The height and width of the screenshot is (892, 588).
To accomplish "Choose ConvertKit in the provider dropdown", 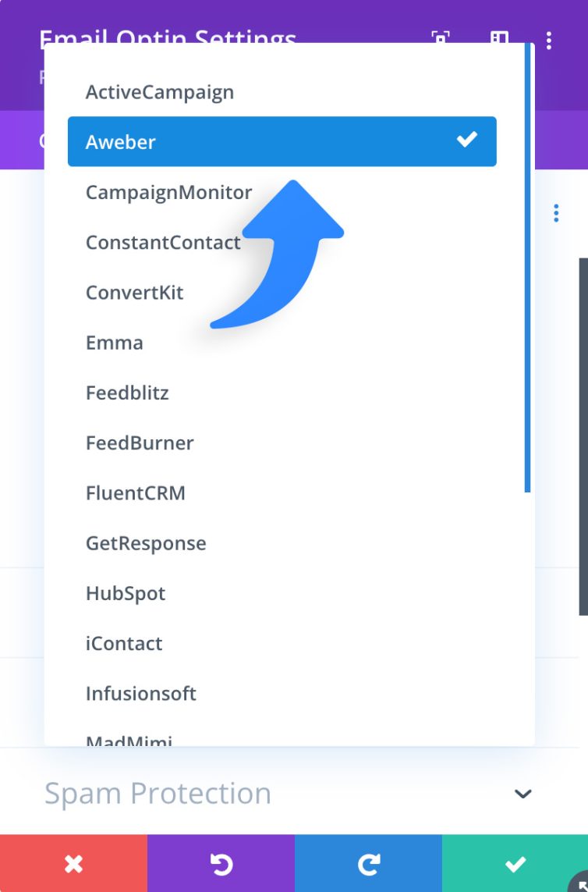I will point(135,293).
